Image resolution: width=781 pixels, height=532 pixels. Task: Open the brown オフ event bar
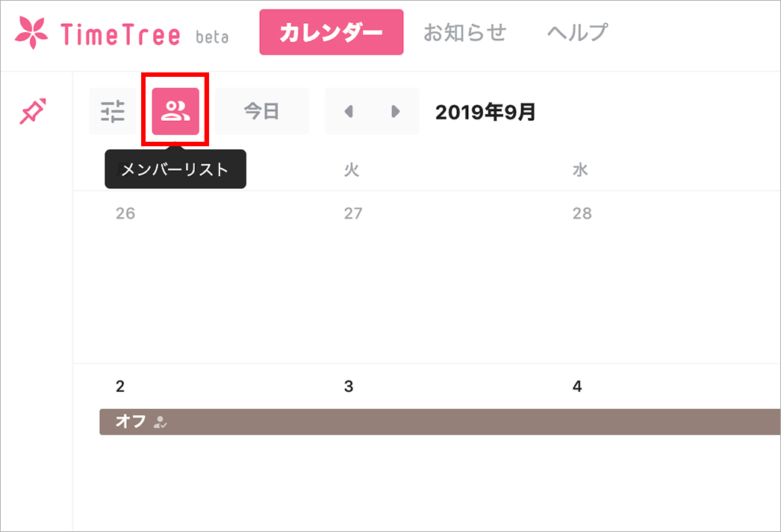pos(448,422)
